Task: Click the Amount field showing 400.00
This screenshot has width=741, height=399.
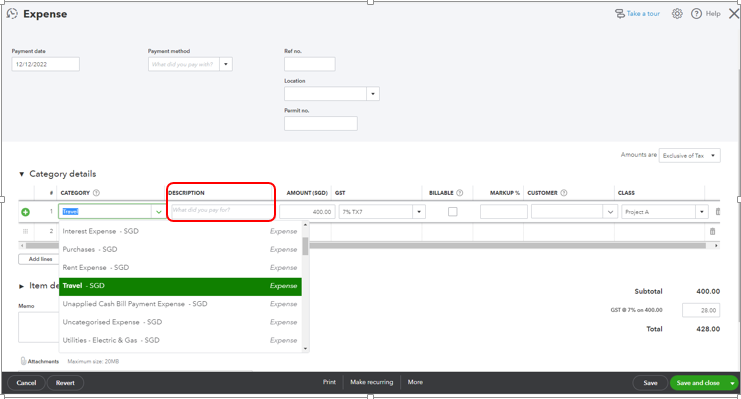Action: pos(307,212)
